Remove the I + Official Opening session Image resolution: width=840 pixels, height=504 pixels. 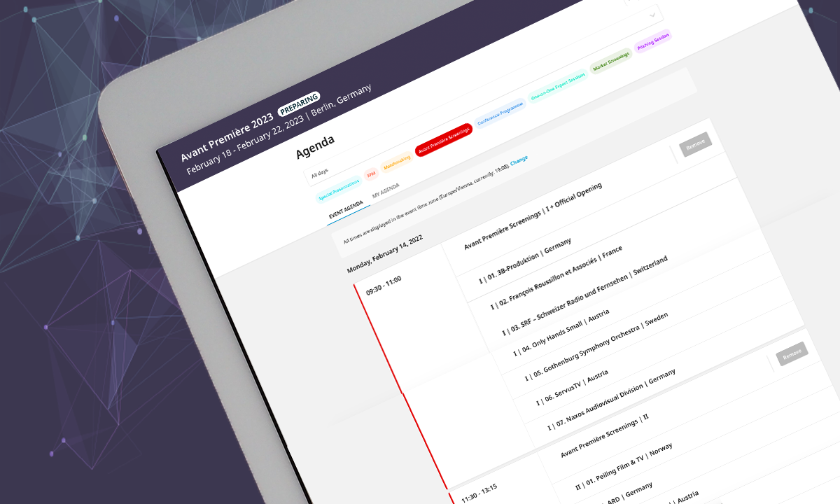click(x=695, y=144)
